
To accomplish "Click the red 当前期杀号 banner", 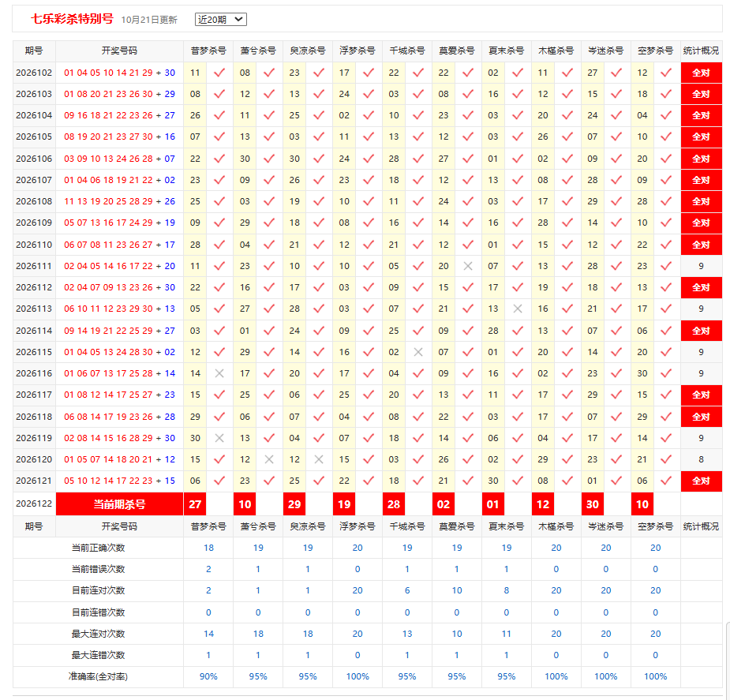I will 120,504.
